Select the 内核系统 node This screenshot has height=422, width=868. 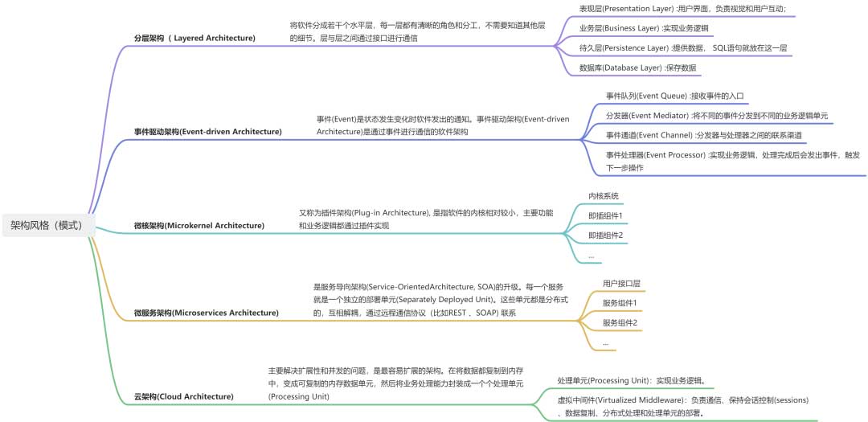[604, 195]
